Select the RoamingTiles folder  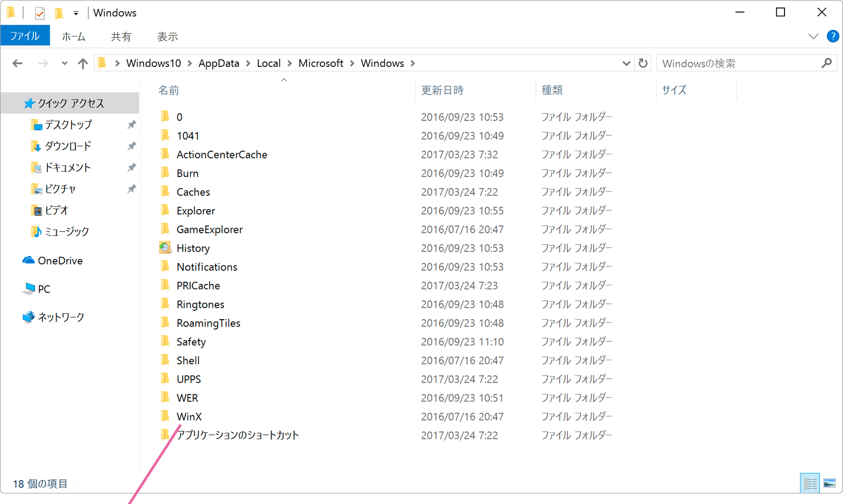coord(209,323)
